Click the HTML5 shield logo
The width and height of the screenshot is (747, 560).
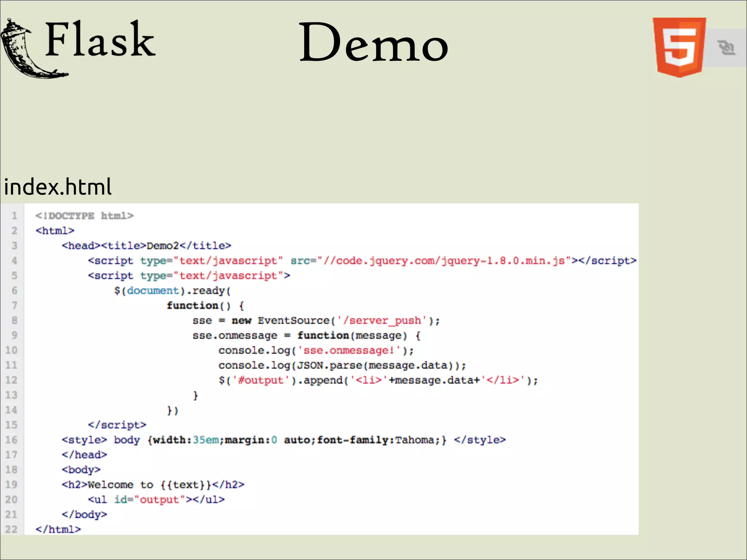click(x=679, y=47)
